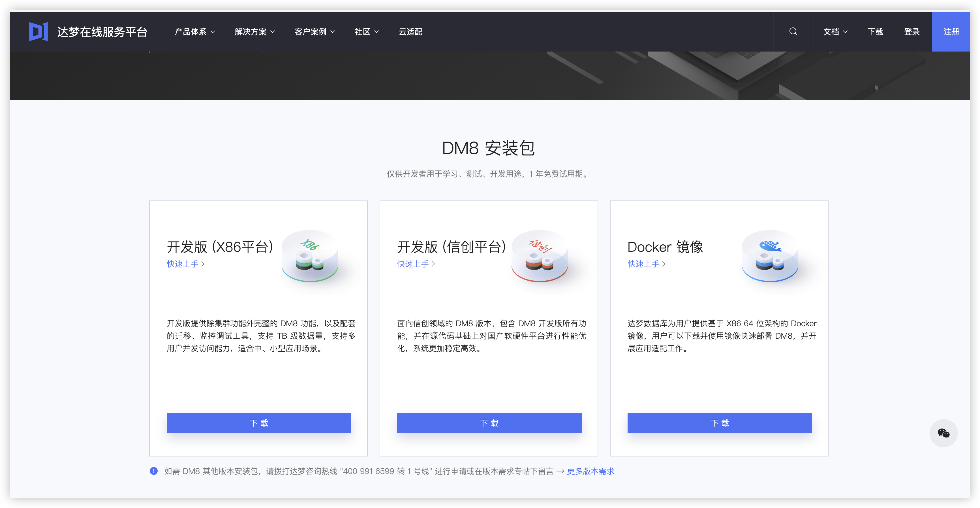Screen dimensions: 980x508
Task: Click the Docker card description paragraph
Action: coord(722,336)
